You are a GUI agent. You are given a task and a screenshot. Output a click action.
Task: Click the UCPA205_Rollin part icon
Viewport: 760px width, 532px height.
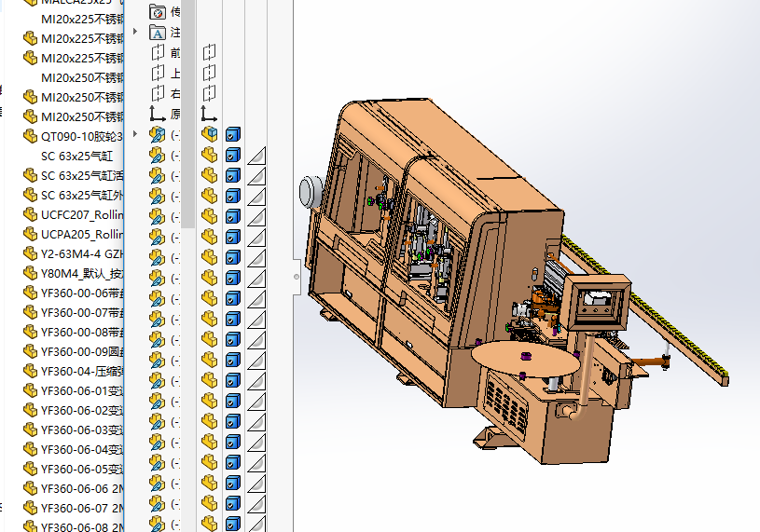[30, 234]
